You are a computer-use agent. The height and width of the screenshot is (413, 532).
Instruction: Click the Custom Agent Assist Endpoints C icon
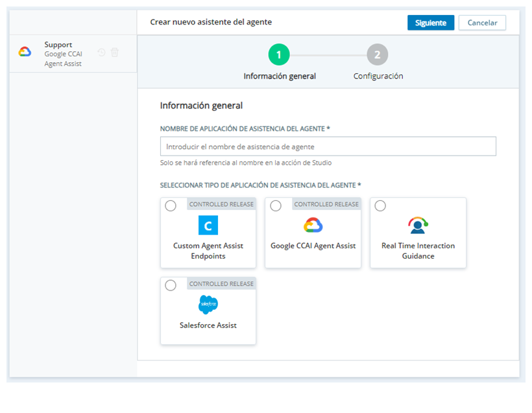point(208,225)
